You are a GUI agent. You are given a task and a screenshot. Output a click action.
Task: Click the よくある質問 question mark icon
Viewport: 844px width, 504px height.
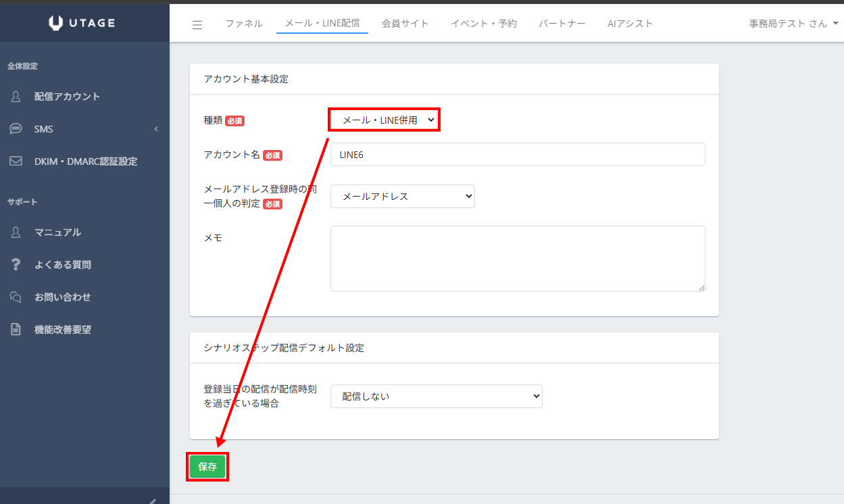(16, 265)
